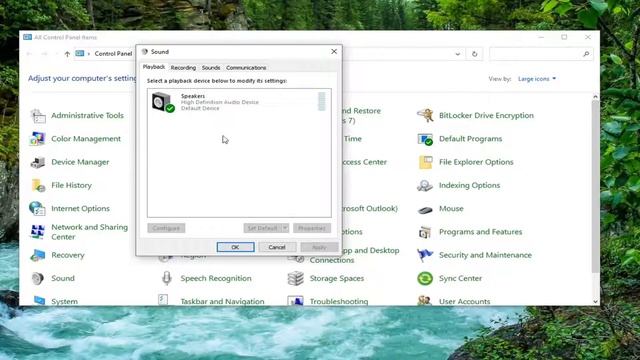The image size is (640, 360).
Task: Open the Device Manager link text
Action: click(x=80, y=162)
